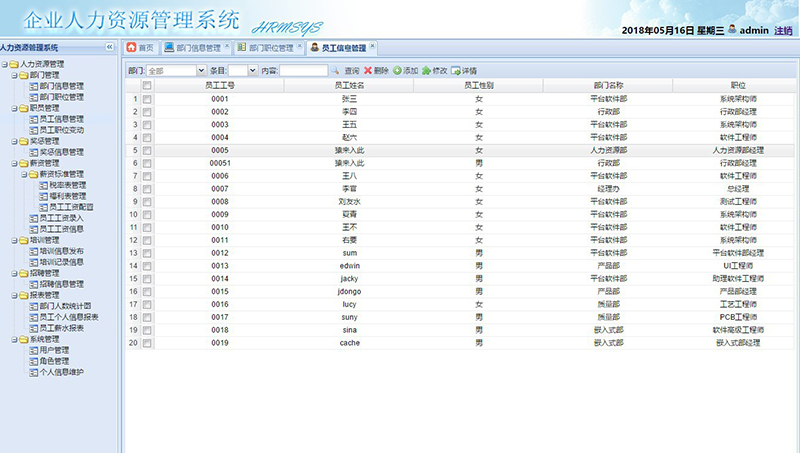Open the 部门 department dropdown
The image size is (800, 453).
click(200, 71)
